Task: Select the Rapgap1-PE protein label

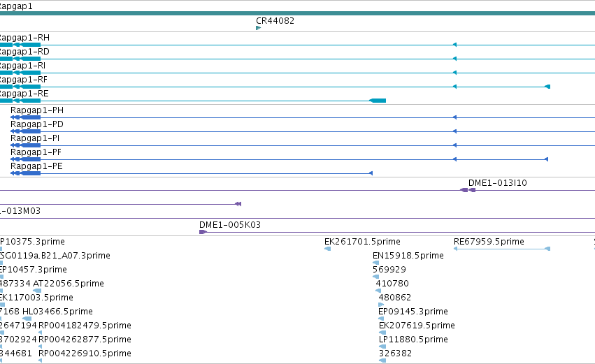Action: 36,166
